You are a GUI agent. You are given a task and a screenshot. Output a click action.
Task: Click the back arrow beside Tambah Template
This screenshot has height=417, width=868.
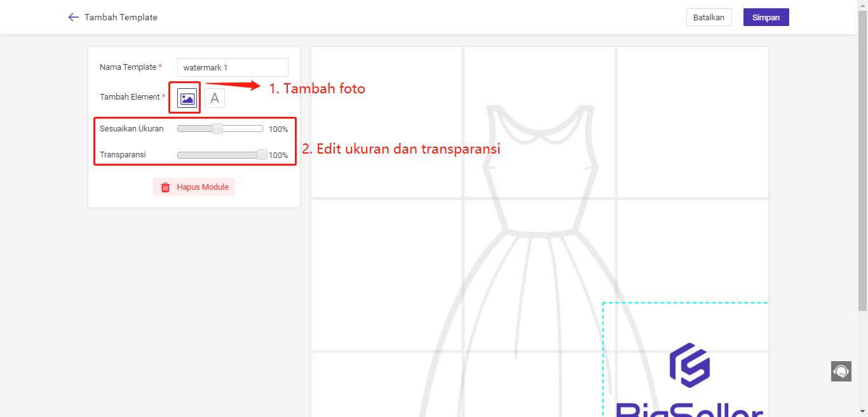point(73,17)
